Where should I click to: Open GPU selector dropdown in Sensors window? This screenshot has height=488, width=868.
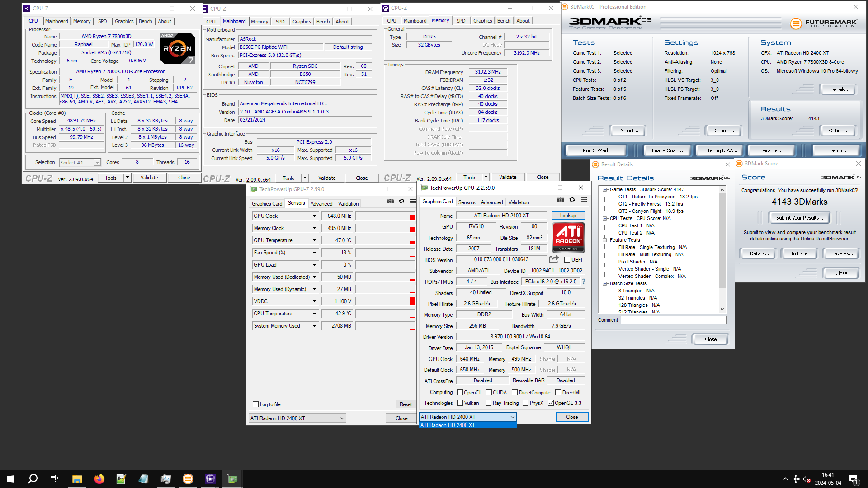point(297,418)
